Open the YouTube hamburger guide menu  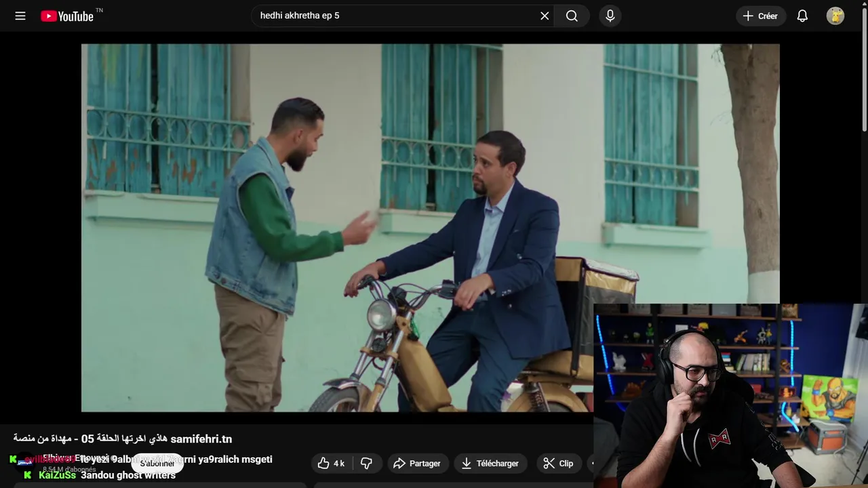(20, 16)
